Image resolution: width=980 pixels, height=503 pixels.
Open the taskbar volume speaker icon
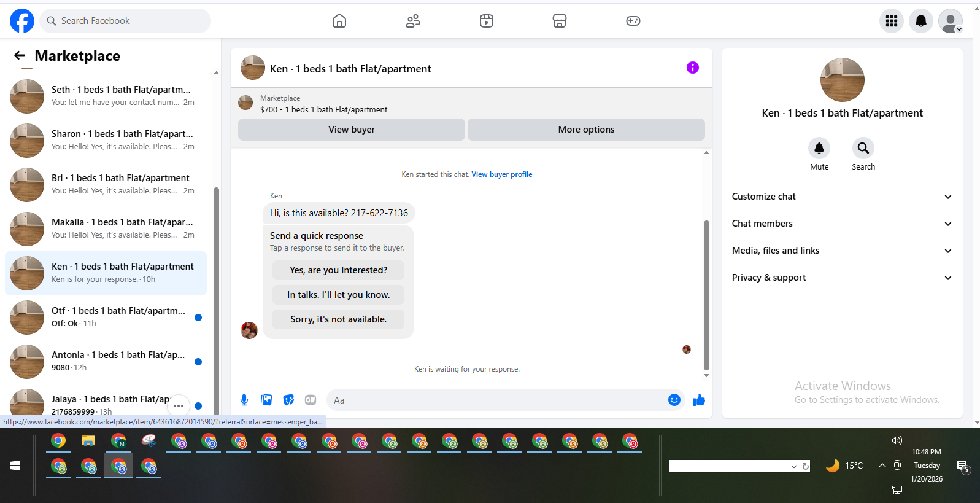897,440
